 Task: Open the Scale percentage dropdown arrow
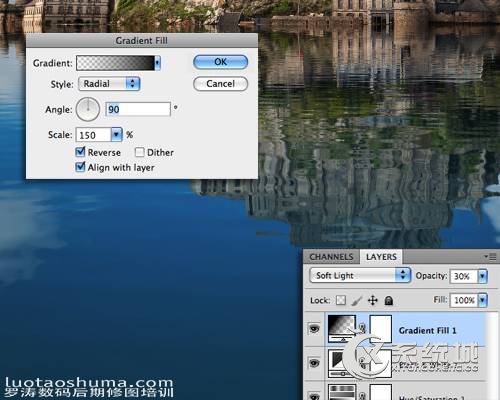[116, 135]
